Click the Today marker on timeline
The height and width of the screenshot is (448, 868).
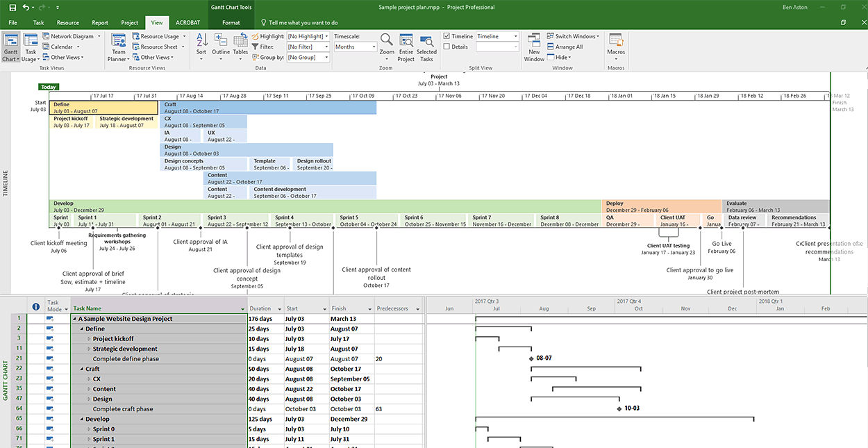(x=48, y=88)
